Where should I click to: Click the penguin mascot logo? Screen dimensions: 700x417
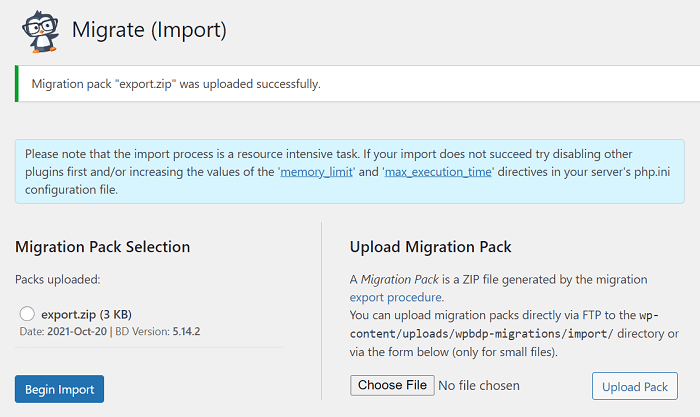click(40, 32)
